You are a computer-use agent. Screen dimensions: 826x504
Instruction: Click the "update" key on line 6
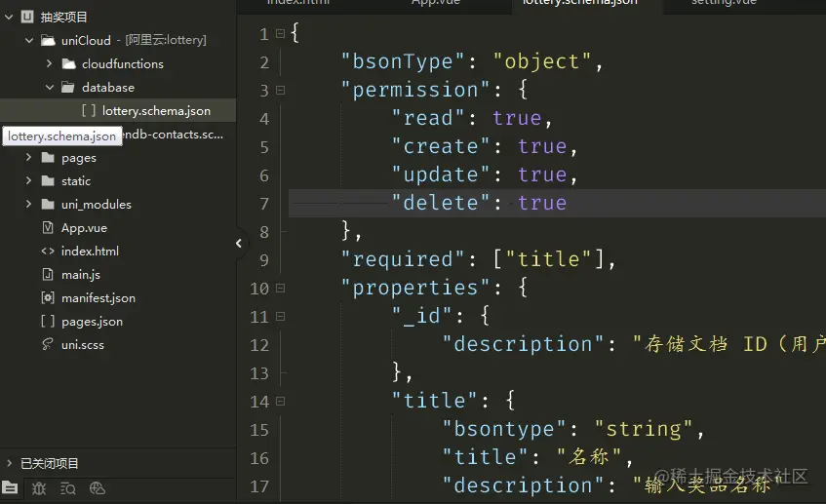[441, 174]
